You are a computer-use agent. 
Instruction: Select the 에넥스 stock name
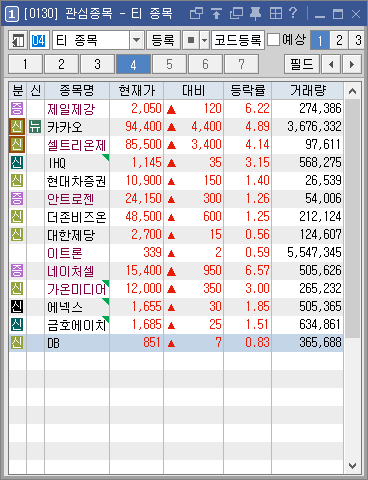(65, 307)
